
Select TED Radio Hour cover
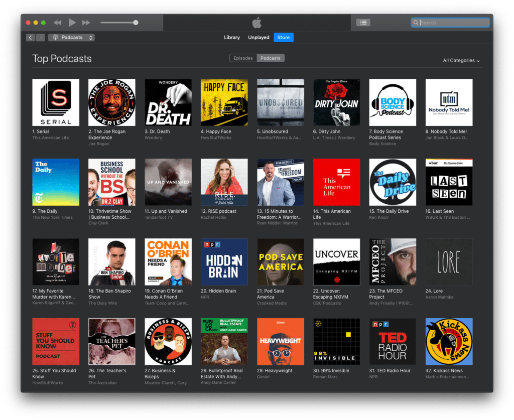point(393,341)
